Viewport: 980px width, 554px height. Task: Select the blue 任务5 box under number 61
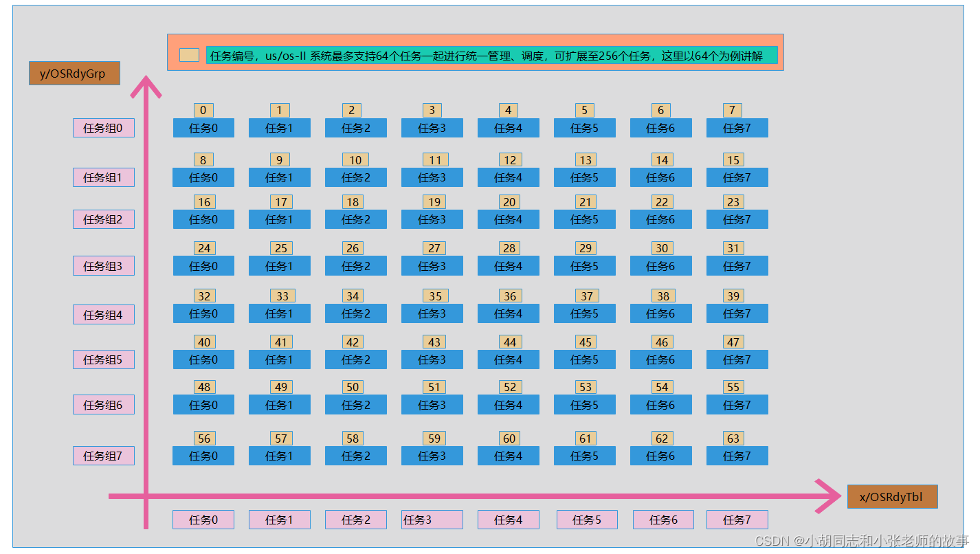click(585, 456)
